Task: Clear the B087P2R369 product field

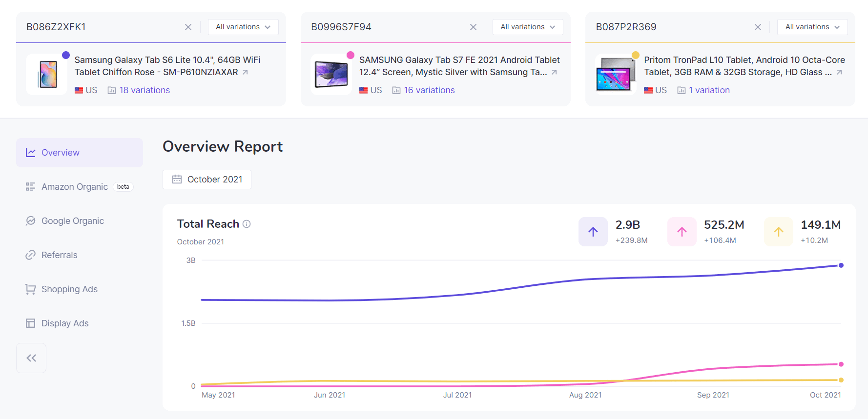Action: 758,27
